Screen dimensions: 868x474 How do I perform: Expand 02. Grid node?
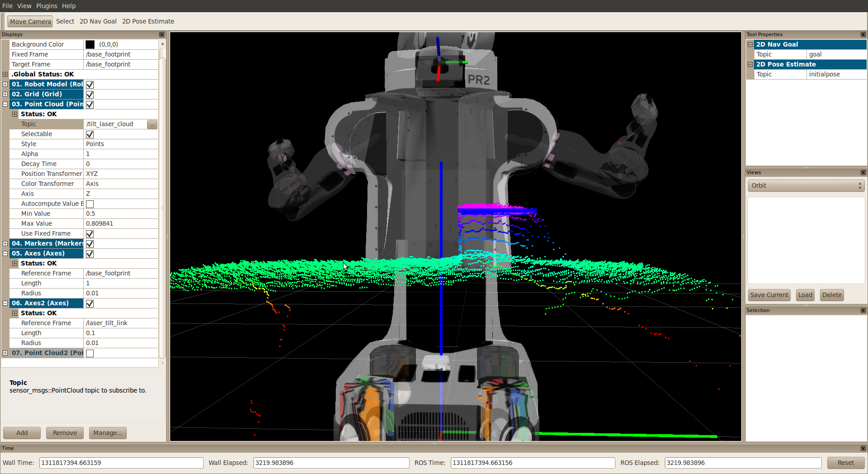coord(5,94)
